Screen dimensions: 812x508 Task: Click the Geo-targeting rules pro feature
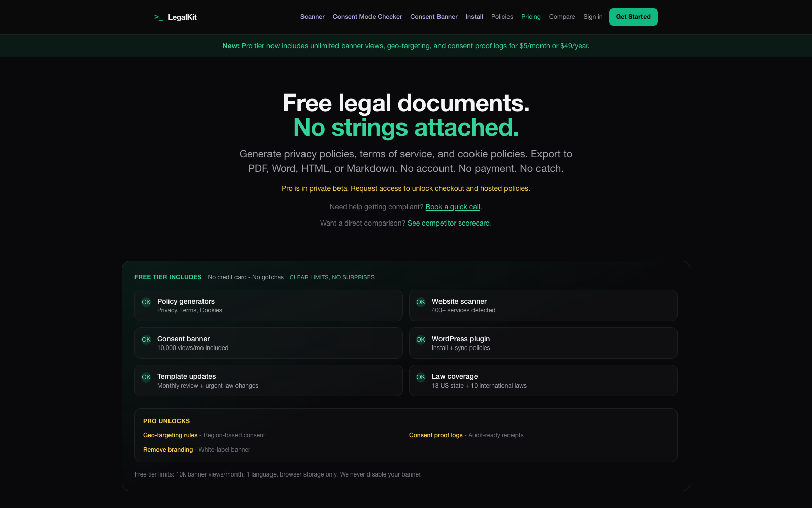point(170,435)
